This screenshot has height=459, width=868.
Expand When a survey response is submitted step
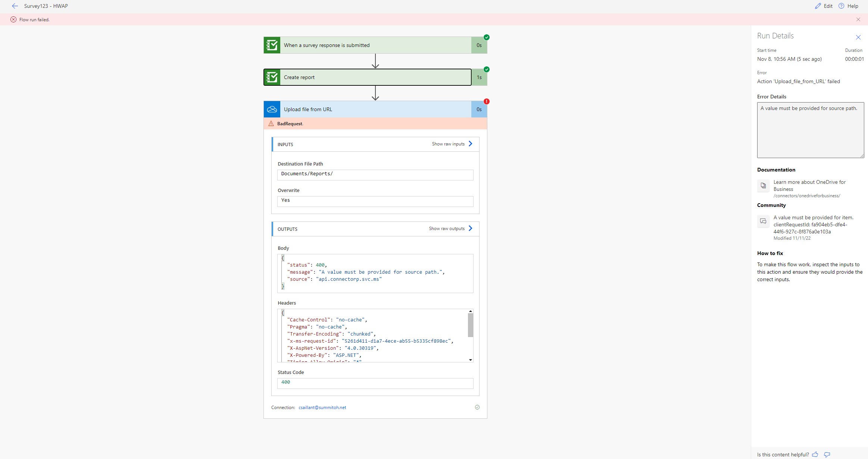(375, 45)
